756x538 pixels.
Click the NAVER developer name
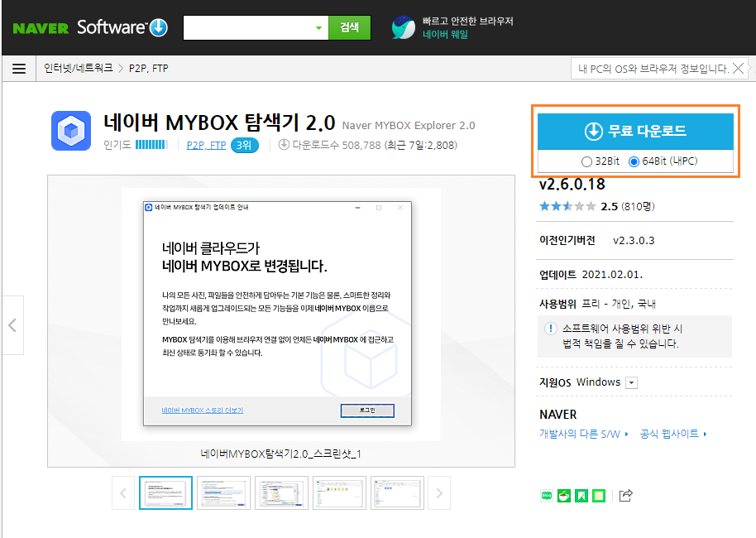(557, 415)
